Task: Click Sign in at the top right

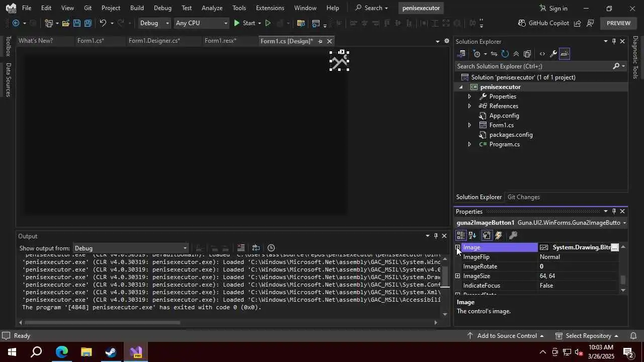Action: [553, 8]
